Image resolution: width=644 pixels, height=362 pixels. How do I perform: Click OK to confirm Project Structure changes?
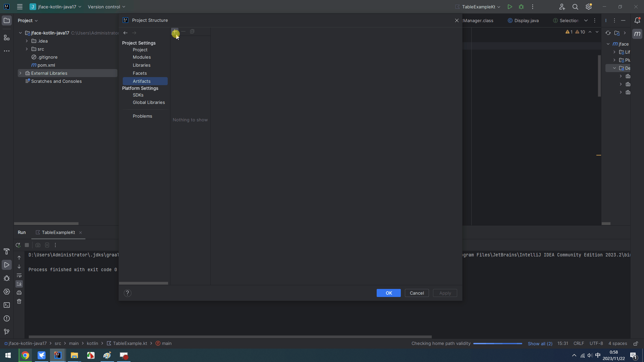click(389, 293)
